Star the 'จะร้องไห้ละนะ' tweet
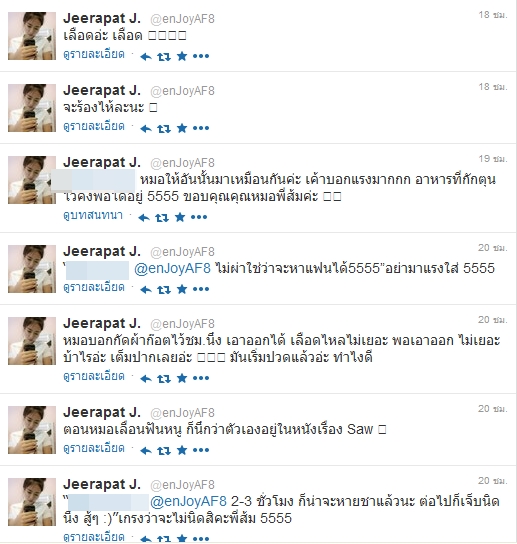 (182, 128)
